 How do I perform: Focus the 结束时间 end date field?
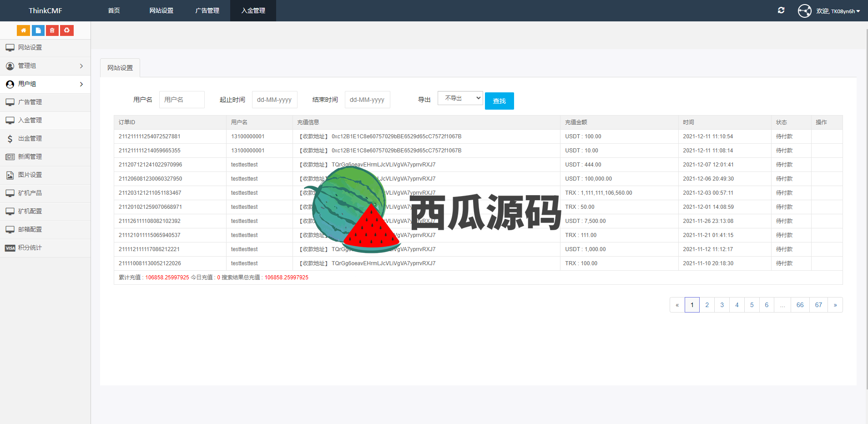coord(368,100)
